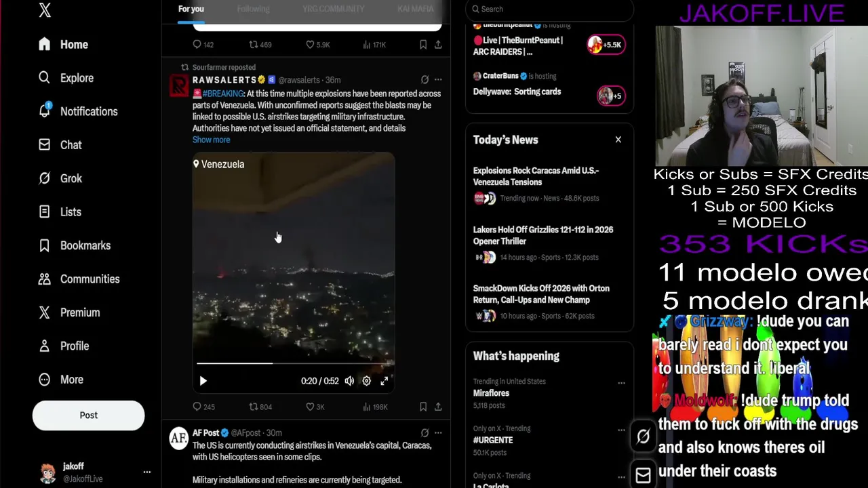868x488 pixels.
Task: Open CraterBuns Dellywave Sorting cards stream
Action: point(517,91)
